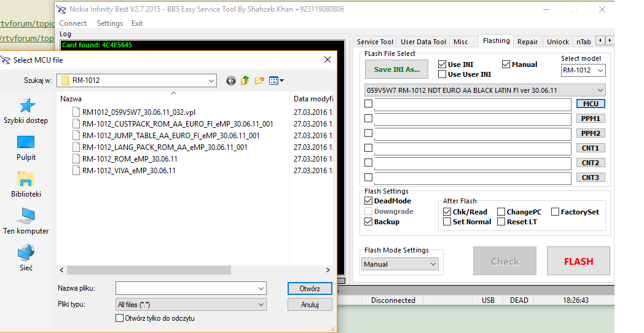Image resolution: width=644 pixels, height=333 pixels.
Task: Toggle Use INI checkbox
Action: (x=442, y=65)
